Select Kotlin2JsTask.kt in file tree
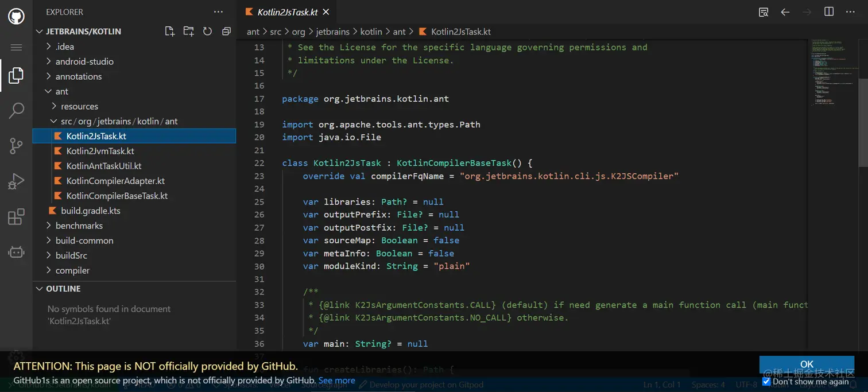This screenshot has height=392, width=868. 134,136
